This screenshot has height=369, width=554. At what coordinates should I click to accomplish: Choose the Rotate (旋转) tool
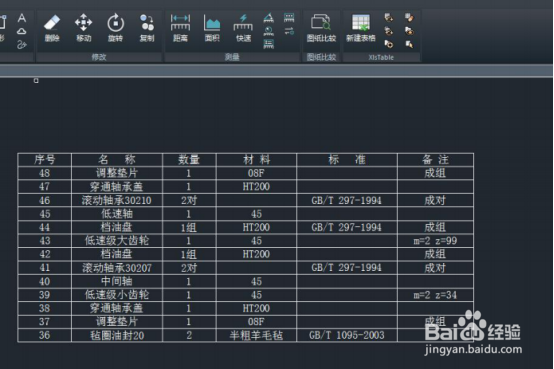click(115, 28)
